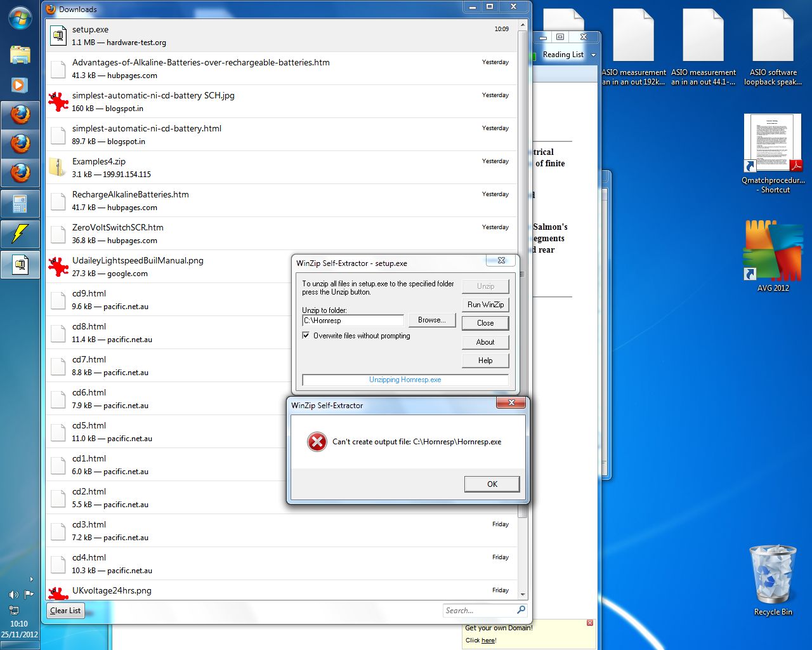
Task: Open Help in WinZip Self-Extractor
Action: point(485,361)
